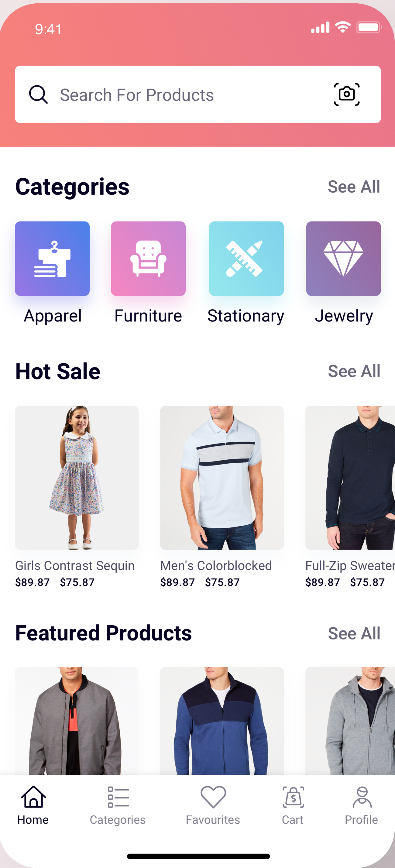
Task: Click the magnifying glass search icon
Action: [38, 94]
